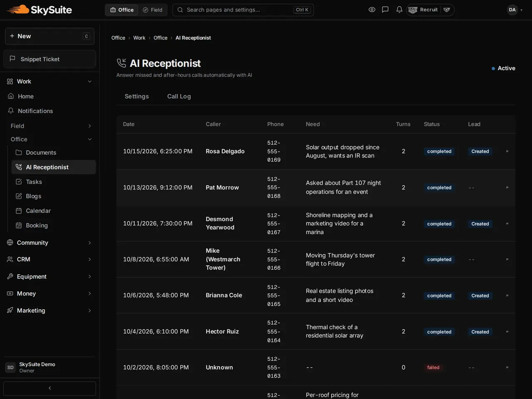Click the SkySuite logo
Screen dimensions: 532x399
click(x=39, y=10)
